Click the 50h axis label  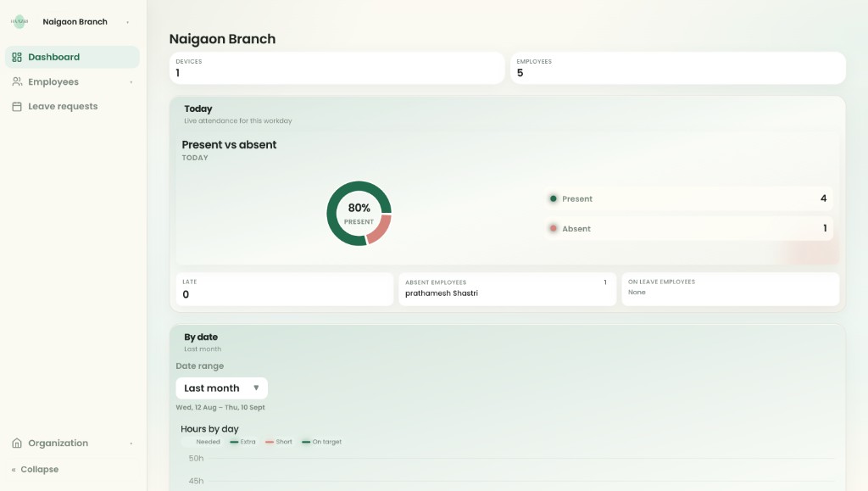(196, 458)
